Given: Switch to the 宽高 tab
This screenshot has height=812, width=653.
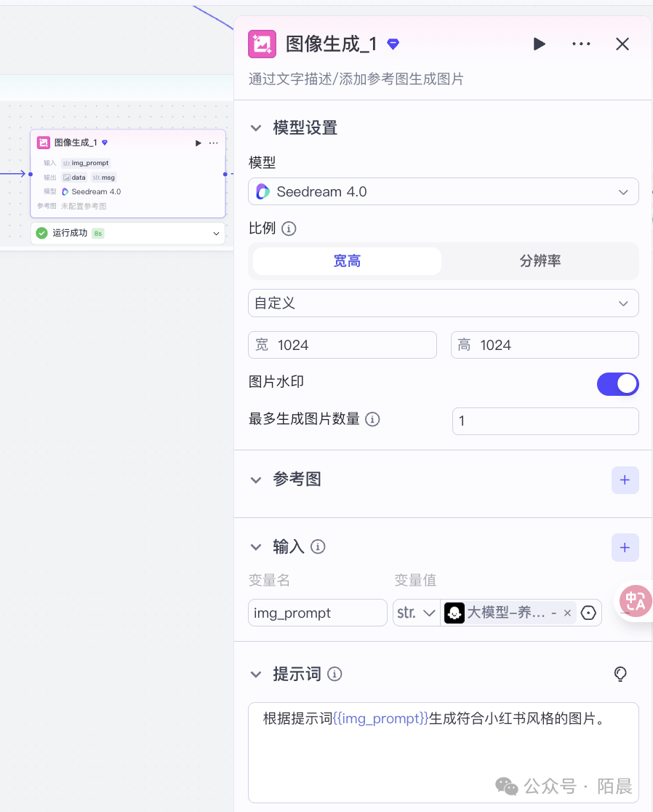Looking at the screenshot, I should click(347, 261).
